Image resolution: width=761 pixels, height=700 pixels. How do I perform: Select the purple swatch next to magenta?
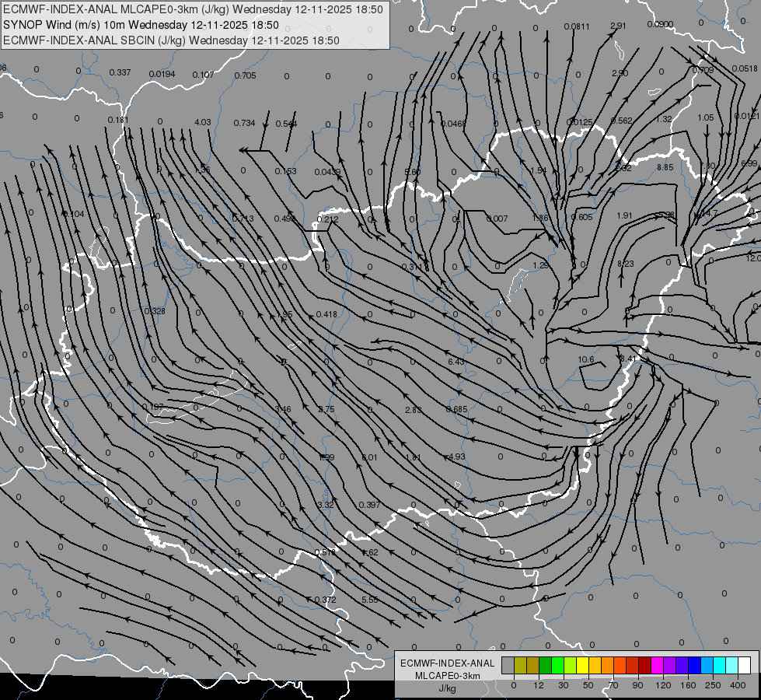(670, 665)
